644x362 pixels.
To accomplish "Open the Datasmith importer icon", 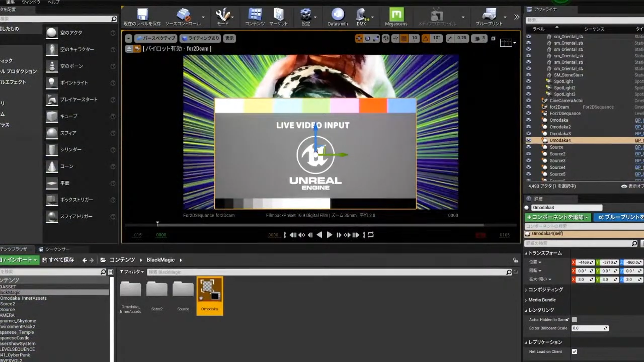I will point(338,15).
